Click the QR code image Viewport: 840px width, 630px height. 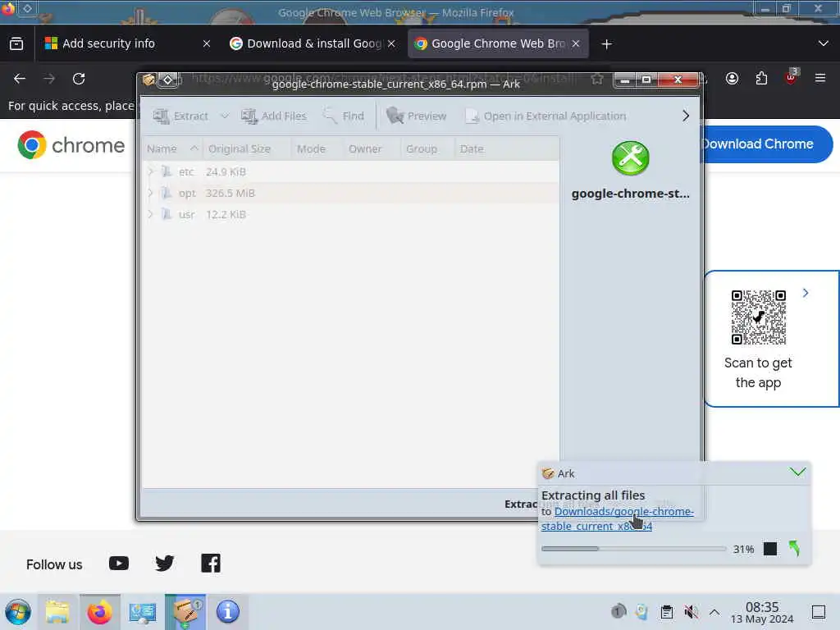(x=759, y=317)
